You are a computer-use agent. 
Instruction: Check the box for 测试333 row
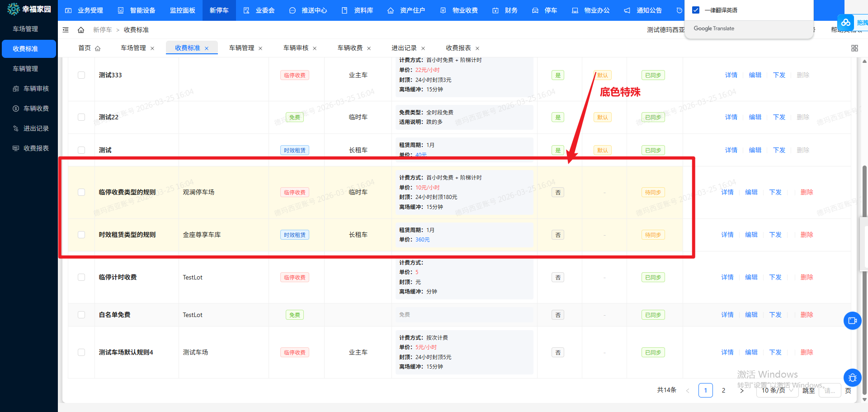click(81, 75)
